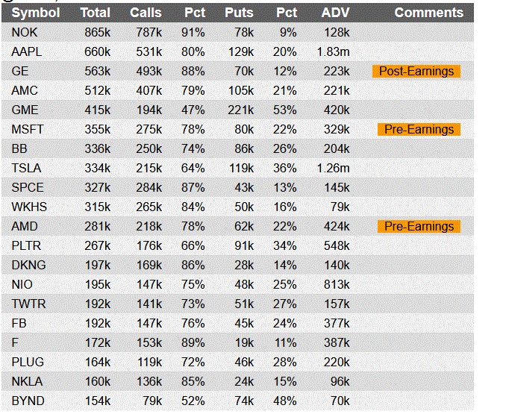
Task: Click the GME symbol in the table
Action: click(x=25, y=110)
